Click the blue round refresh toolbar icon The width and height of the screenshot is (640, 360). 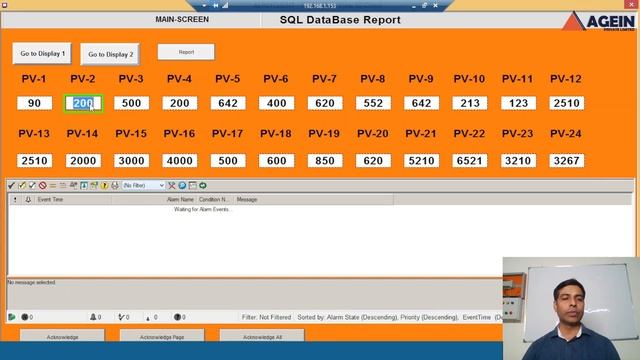tap(182, 186)
